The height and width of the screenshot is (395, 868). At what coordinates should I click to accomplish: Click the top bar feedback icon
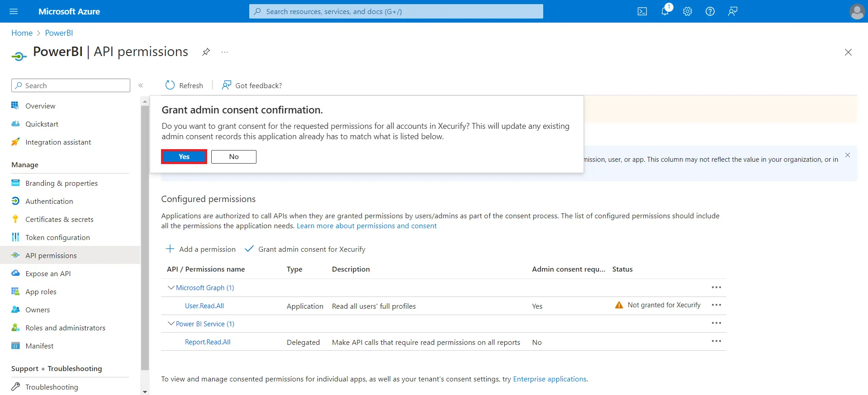733,11
